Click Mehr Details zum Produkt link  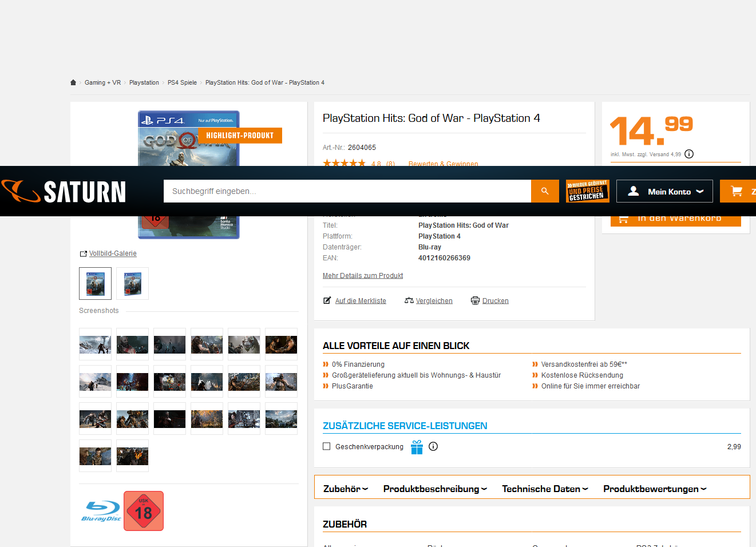pos(363,276)
